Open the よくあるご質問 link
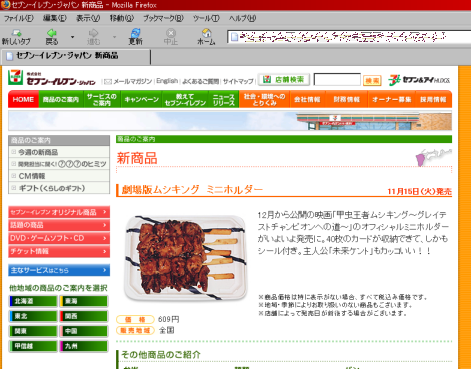This screenshot has height=369, width=471. coord(201,81)
